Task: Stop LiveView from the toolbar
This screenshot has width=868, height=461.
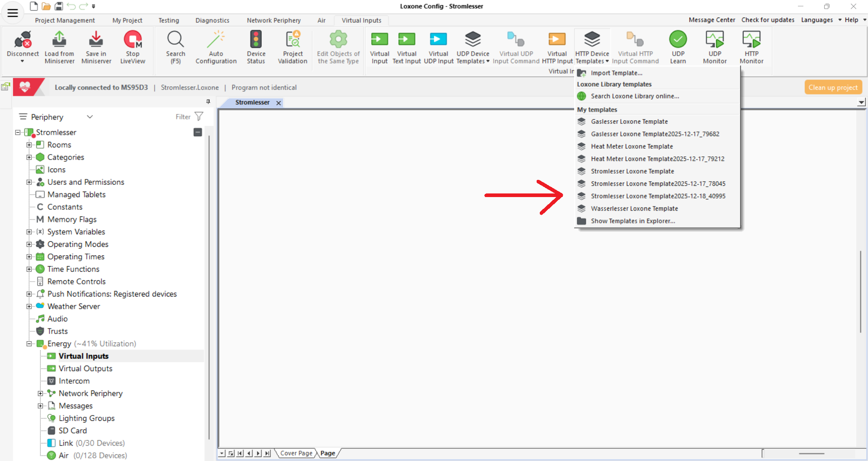Action: [132, 41]
